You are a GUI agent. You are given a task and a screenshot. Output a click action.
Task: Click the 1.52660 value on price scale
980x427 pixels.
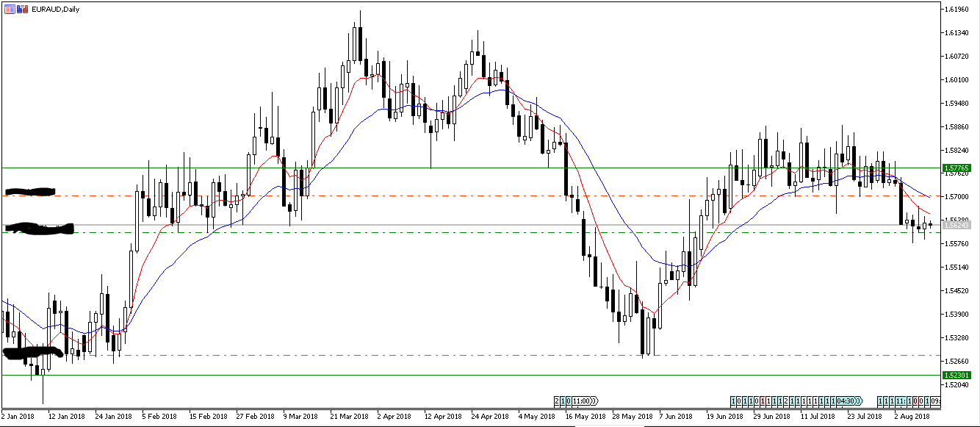click(x=956, y=361)
